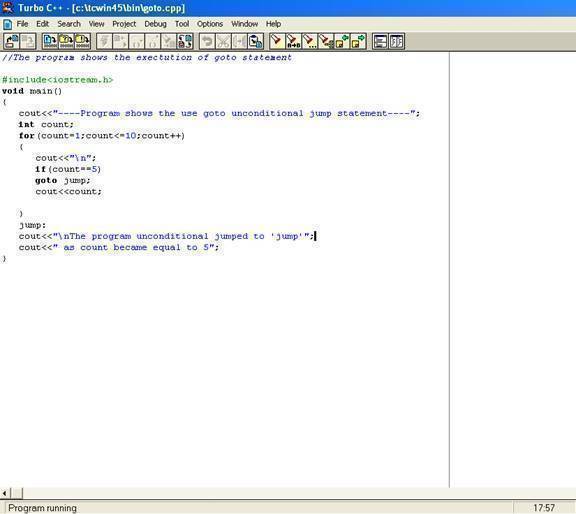Click the tile windows horizontally icon

[380, 41]
